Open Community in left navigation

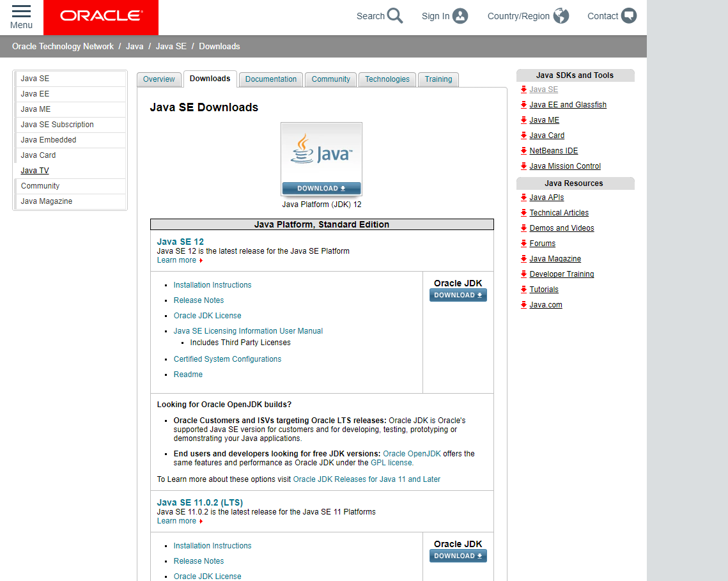(x=71, y=186)
